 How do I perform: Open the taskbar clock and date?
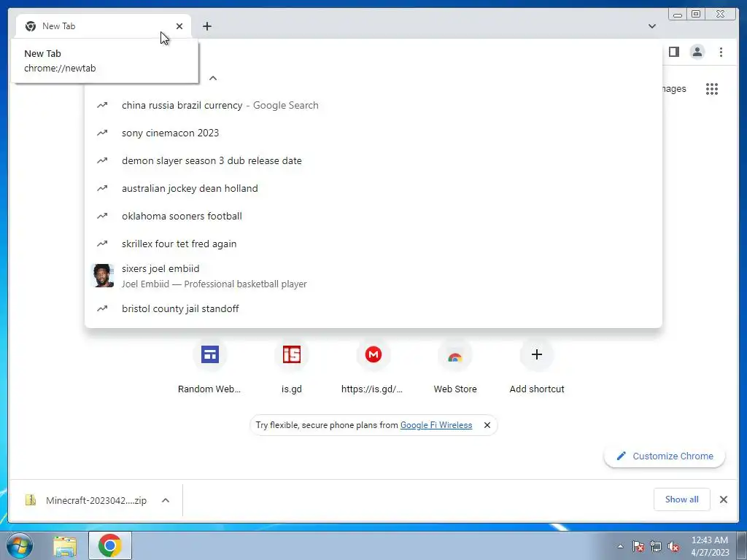pyautogui.click(x=710, y=546)
